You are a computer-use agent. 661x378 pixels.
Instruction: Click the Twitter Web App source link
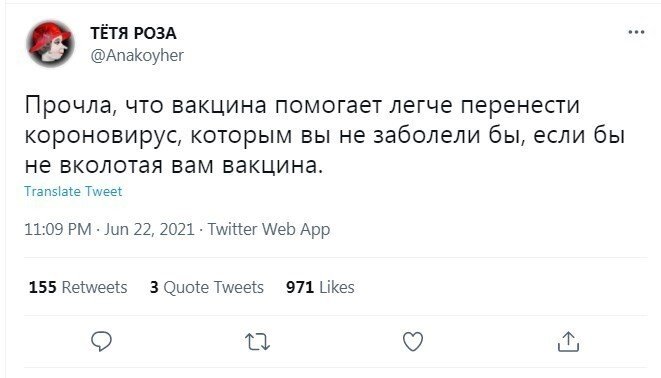[269, 230]
